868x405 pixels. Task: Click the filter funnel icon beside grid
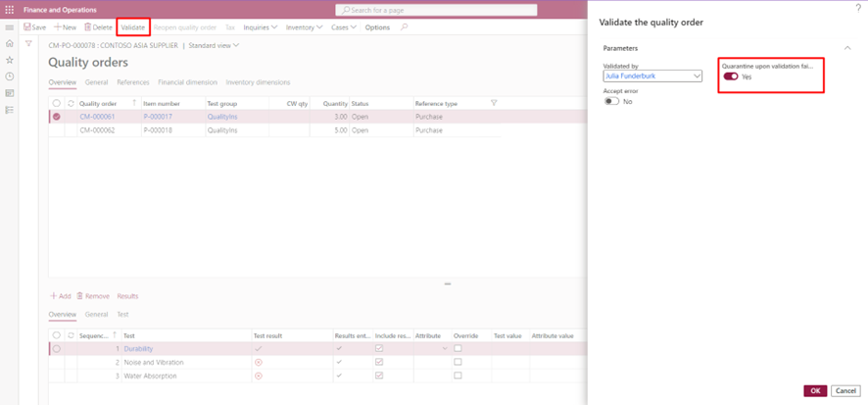point(28,43)
